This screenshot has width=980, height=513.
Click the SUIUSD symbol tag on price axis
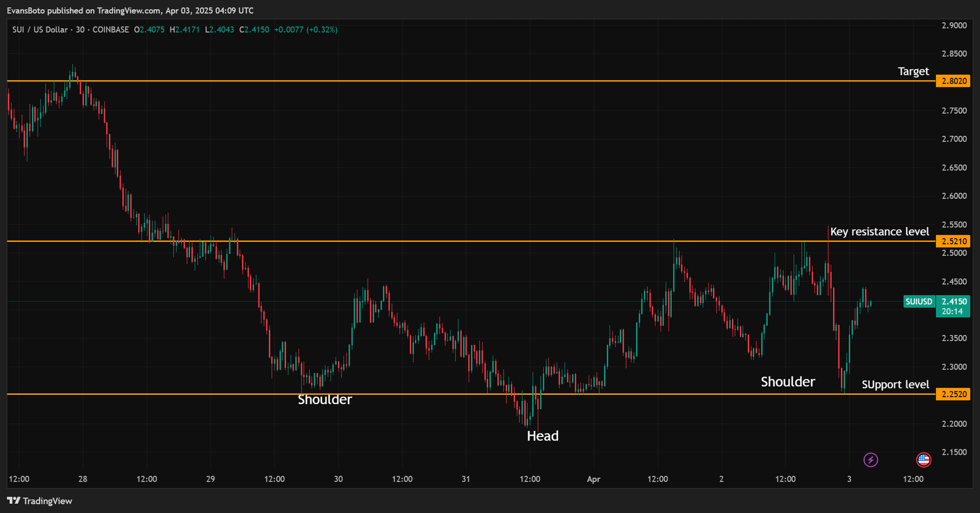point(919,302)
